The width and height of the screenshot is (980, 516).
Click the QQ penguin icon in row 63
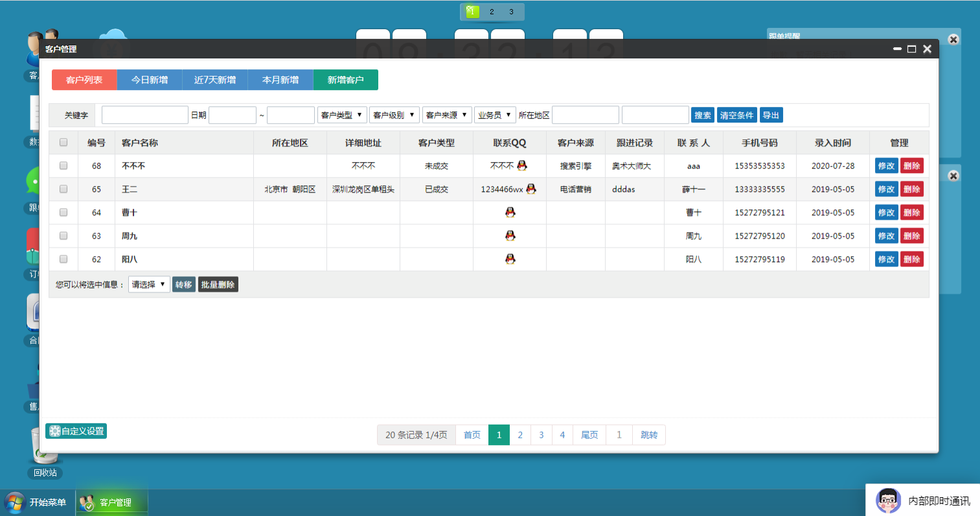(510, 235)
